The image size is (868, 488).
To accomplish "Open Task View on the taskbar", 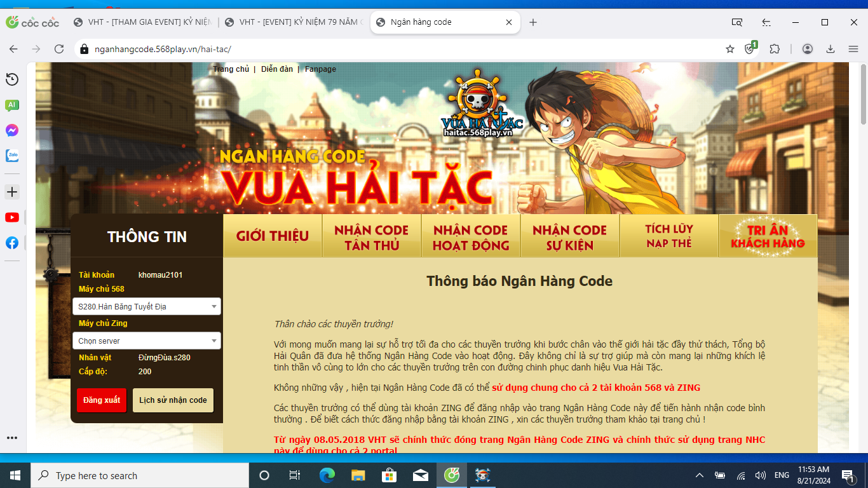I will (x=295, y=475).
